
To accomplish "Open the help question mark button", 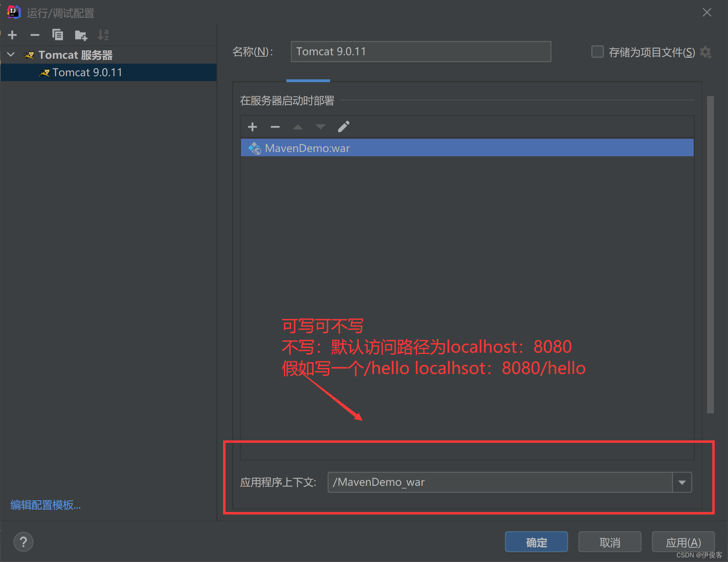I will 23,542.
